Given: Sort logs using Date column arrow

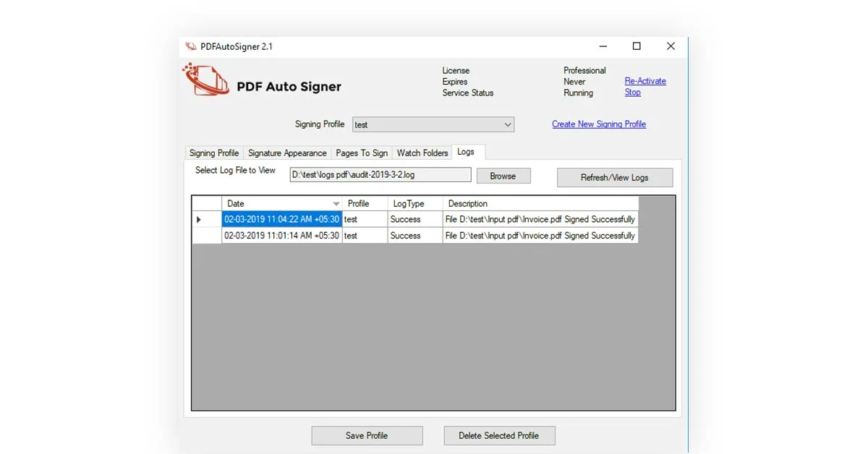Looking at the screenshot, I should [336, 204].
